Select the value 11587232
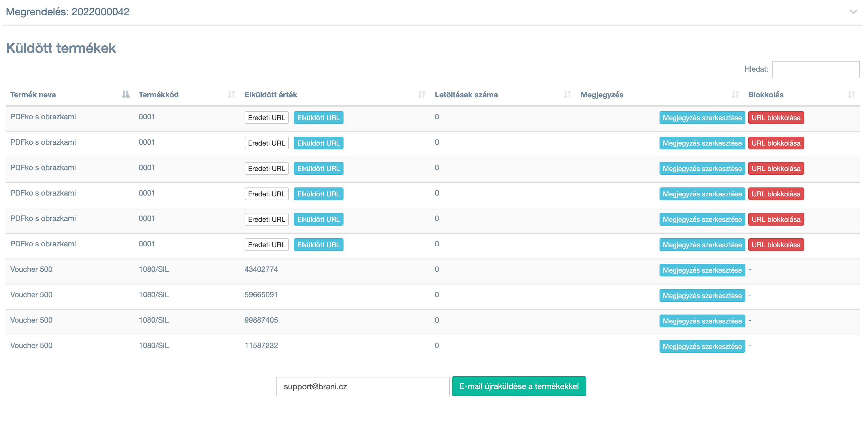Screen dimensions: 868x424 [261, 346]
